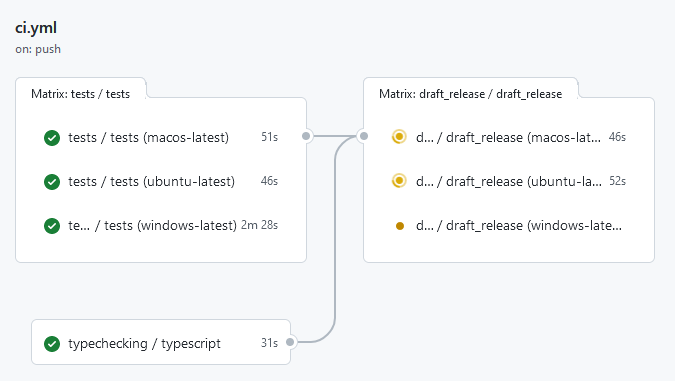675x381 pixels.
Task: Click the output connector dot of tests matrix
Action: point(306,136)
